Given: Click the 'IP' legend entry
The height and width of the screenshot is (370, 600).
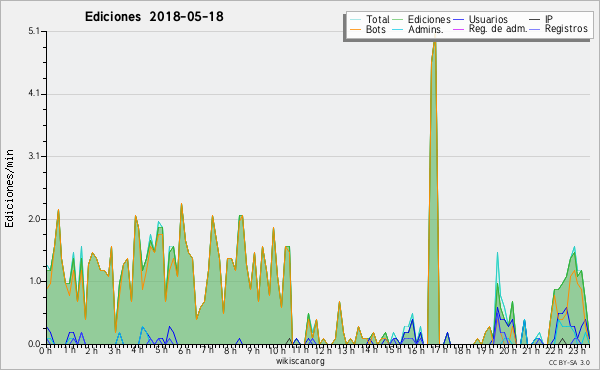Looking at the screenshot, I should tap(541, 19).
